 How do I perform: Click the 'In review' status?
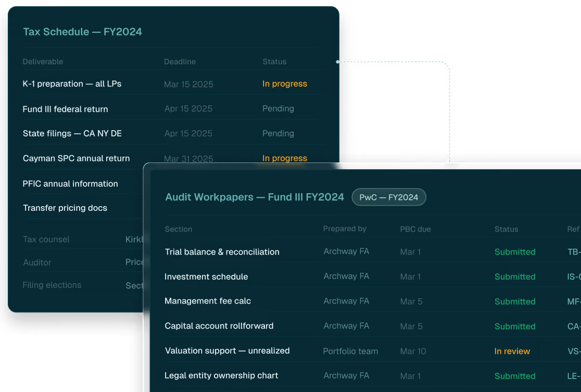pyautogui.click(x=512, y=351)
